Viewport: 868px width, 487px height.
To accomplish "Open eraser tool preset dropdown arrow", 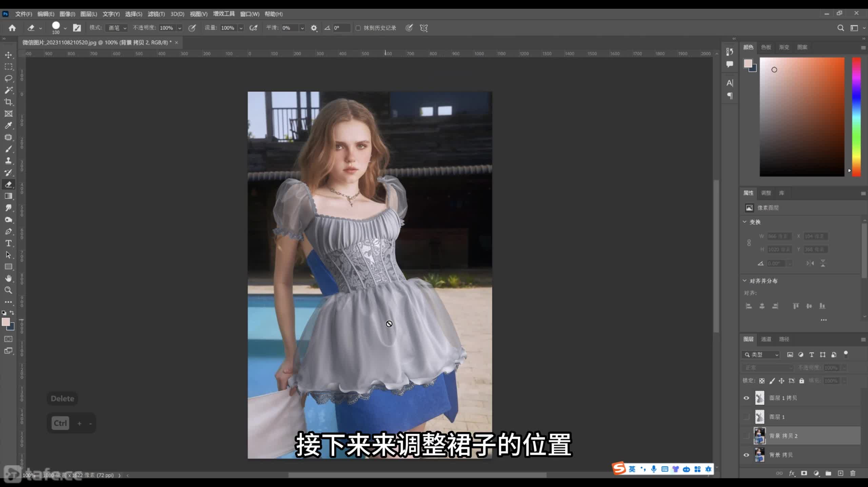I will point(40,28).
